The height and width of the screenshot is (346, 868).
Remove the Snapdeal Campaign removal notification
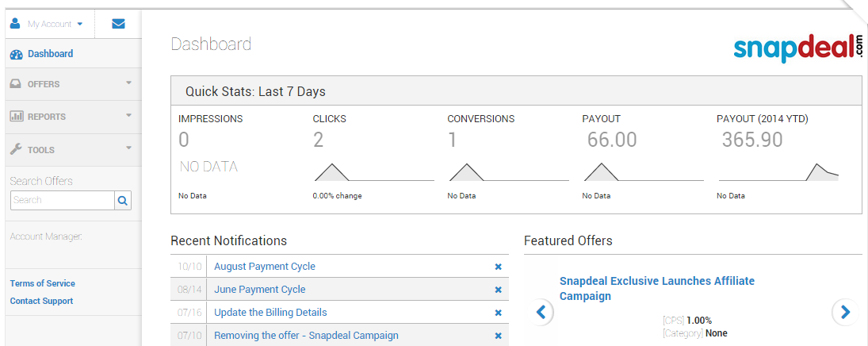(x=499, y=336)
